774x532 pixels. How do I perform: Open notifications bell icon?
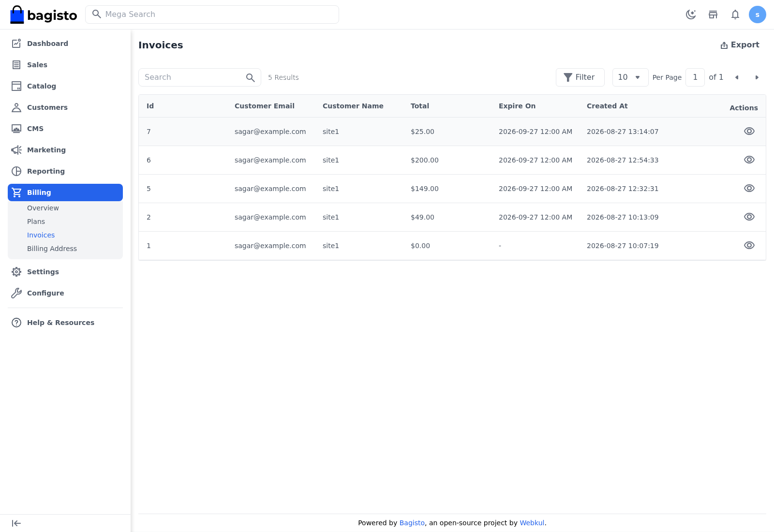click(735, 15)
